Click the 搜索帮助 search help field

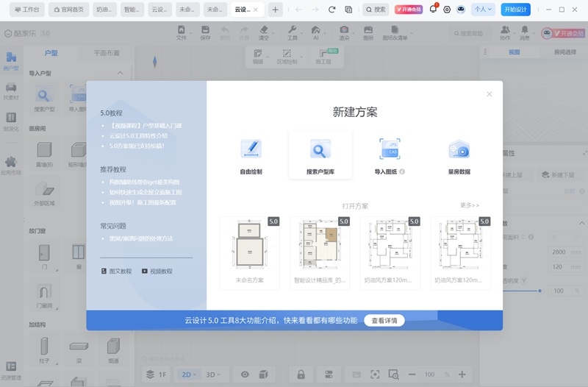[469, 33]
